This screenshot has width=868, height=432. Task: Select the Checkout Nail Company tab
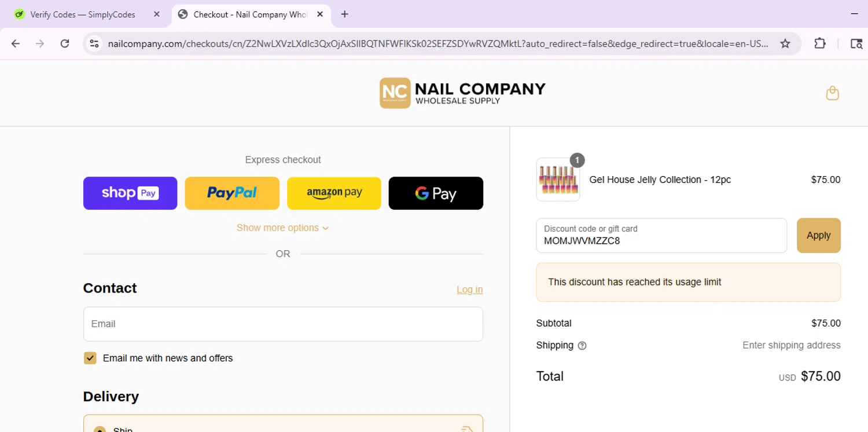[x=251, y=14]
